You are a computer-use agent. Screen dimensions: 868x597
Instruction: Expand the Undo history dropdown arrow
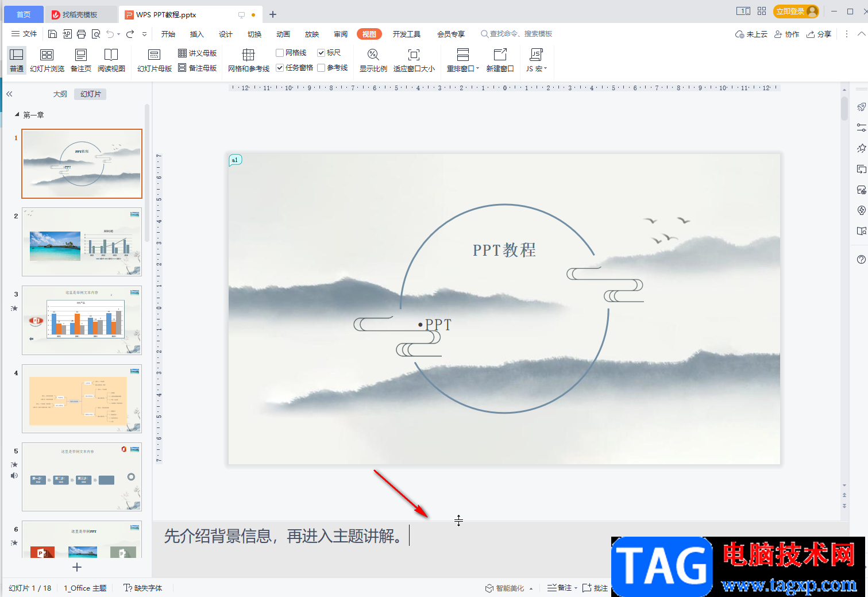(119, 34)
